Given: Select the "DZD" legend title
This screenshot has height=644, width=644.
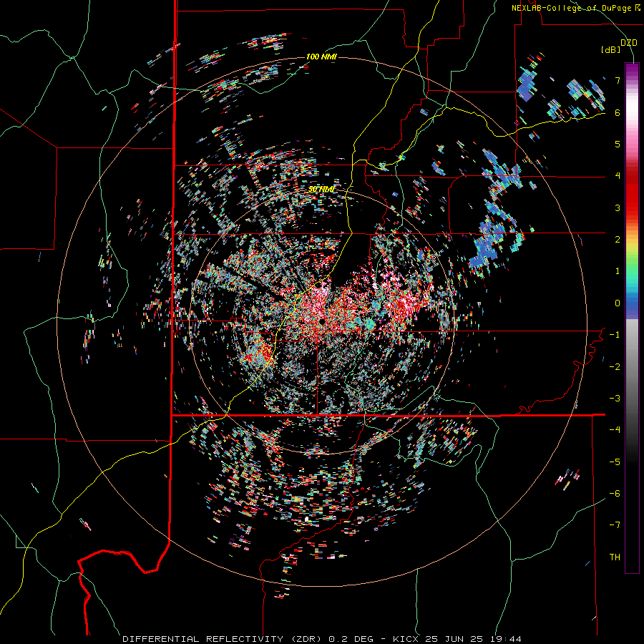Looking at the screenshot, I should (629, 43).
